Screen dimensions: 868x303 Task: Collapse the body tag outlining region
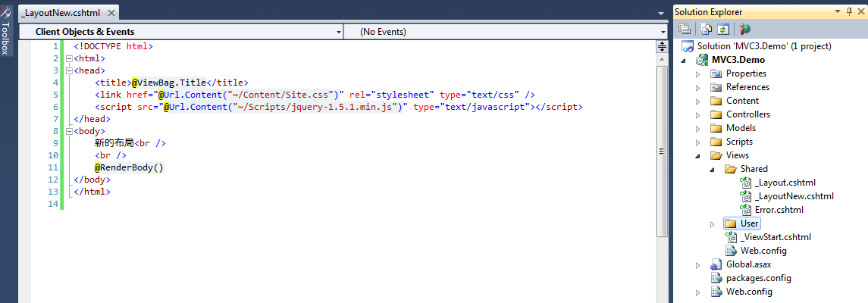(69, 132)
